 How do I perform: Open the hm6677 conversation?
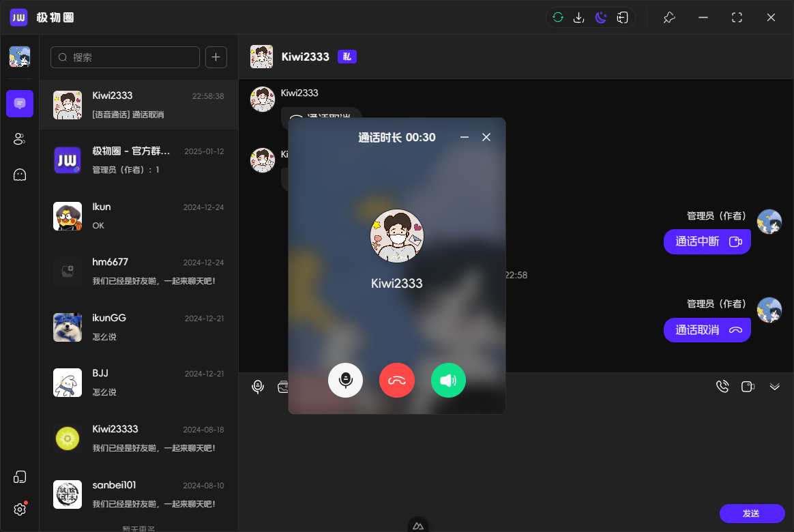(x=138, y=271)
